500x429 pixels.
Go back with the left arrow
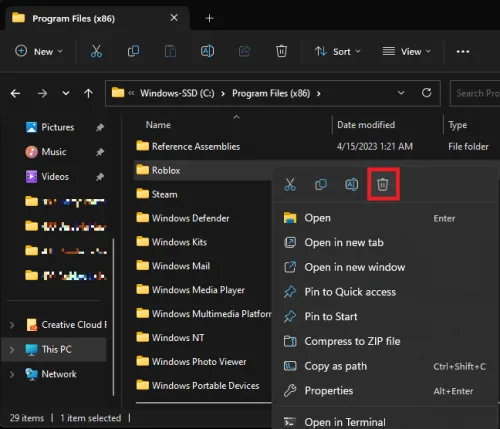point(15,93)
